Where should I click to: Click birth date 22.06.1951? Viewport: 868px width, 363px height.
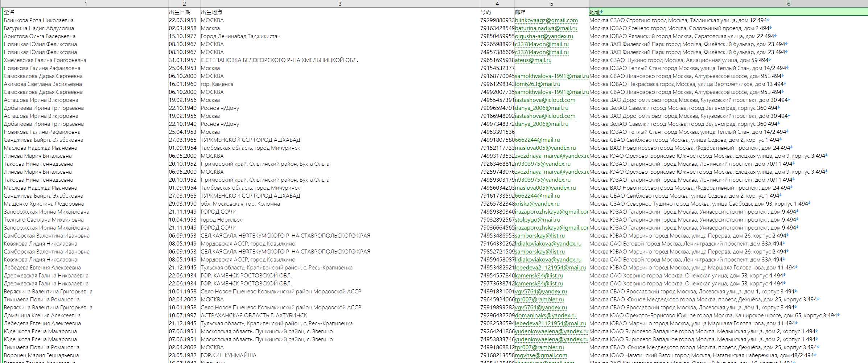(182, 20)
